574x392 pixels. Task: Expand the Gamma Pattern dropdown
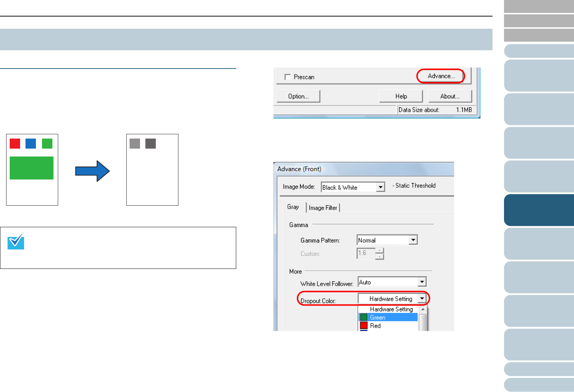(413, 240)
